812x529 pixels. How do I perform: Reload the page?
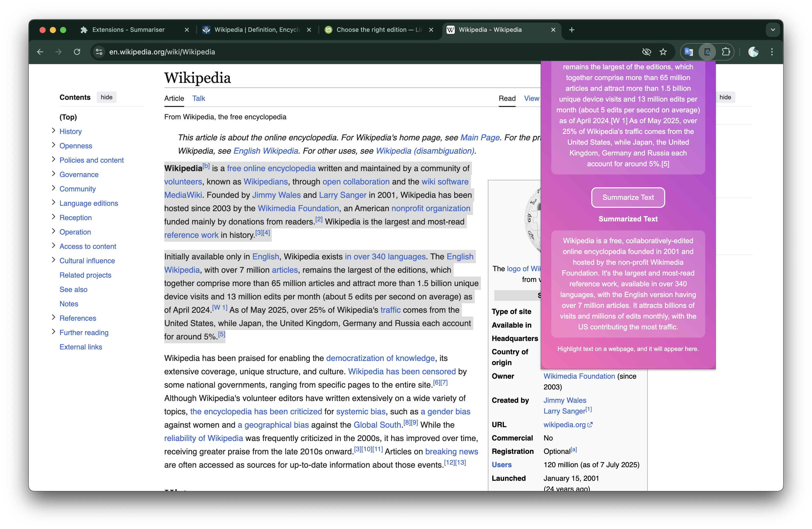tap(77, 52)
